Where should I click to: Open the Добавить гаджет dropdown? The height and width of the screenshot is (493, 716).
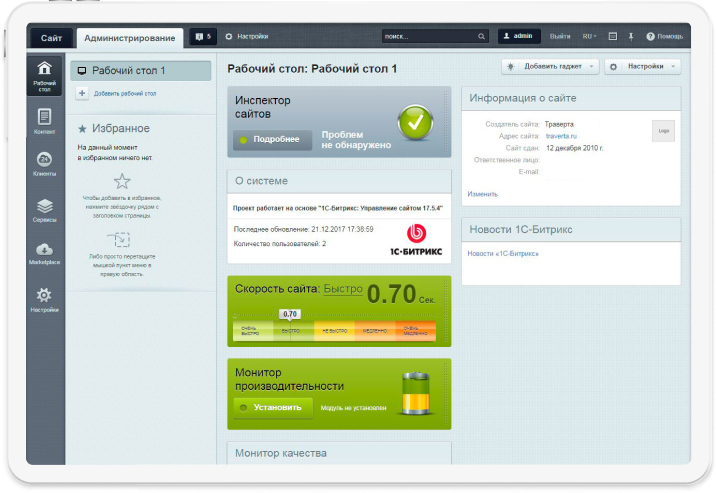point(550,67)
